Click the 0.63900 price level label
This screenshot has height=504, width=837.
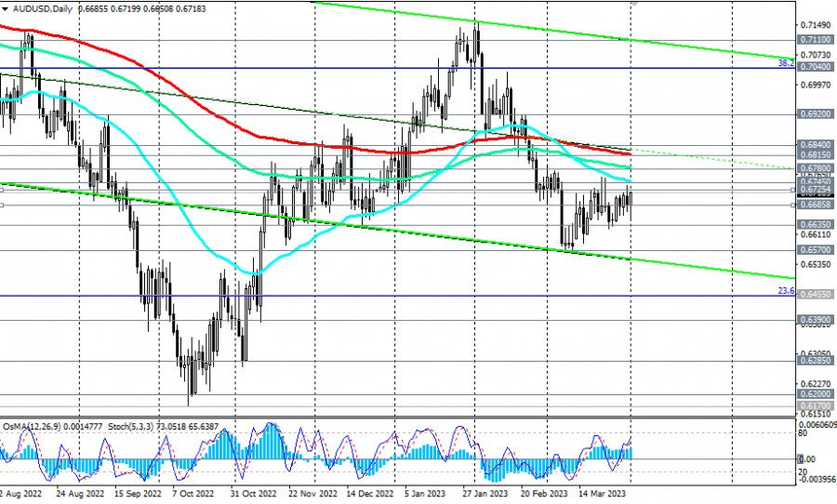816,319
